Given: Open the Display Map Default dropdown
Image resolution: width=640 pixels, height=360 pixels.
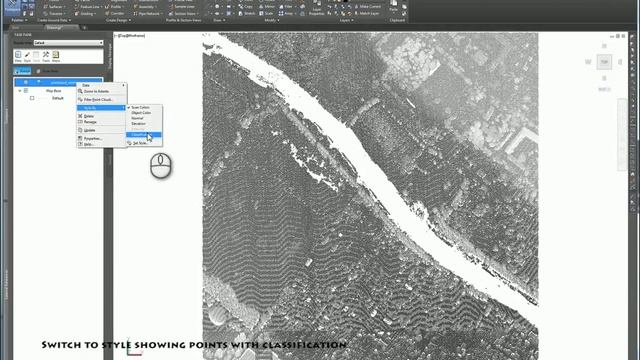Looking at the screenshot, I should pyautogui.click(x=68, y=42).
